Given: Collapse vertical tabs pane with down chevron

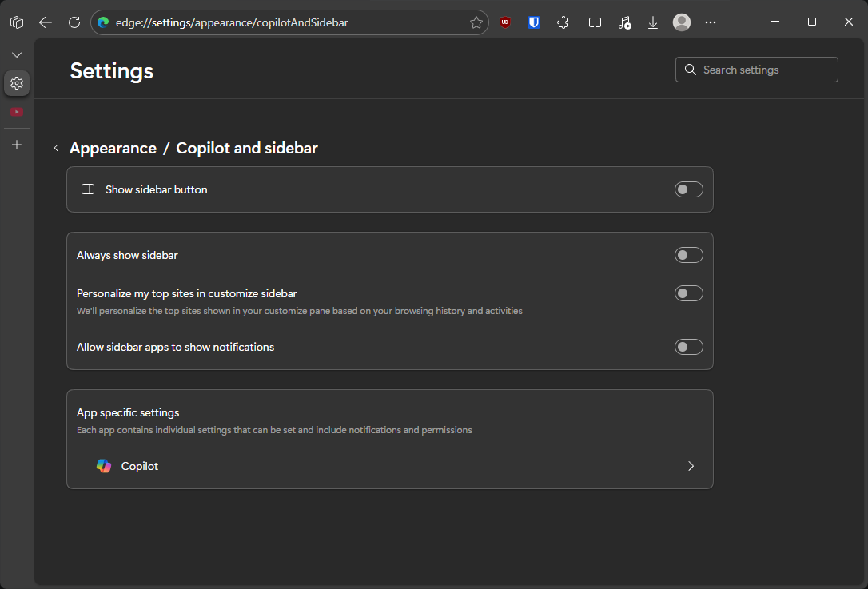Looking at the screenshot, I should tap(17, 54).
